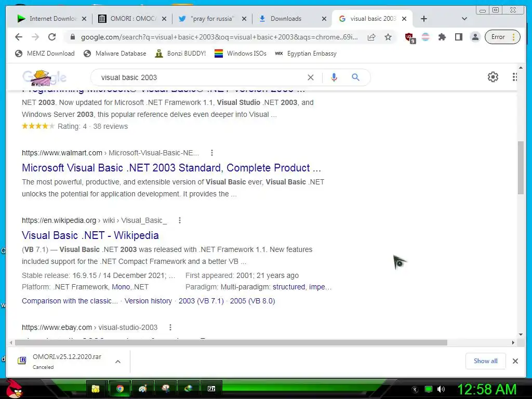Image resolution: width=532 pixels, height=399 pixels.
Task: Open the share page icon in address bar
Action: coord(371,37)
